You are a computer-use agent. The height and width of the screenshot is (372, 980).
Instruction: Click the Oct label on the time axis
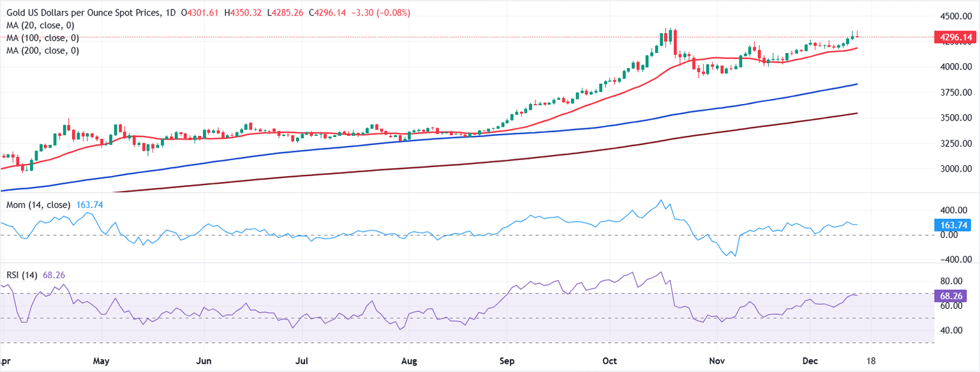[x=609, y=361]
